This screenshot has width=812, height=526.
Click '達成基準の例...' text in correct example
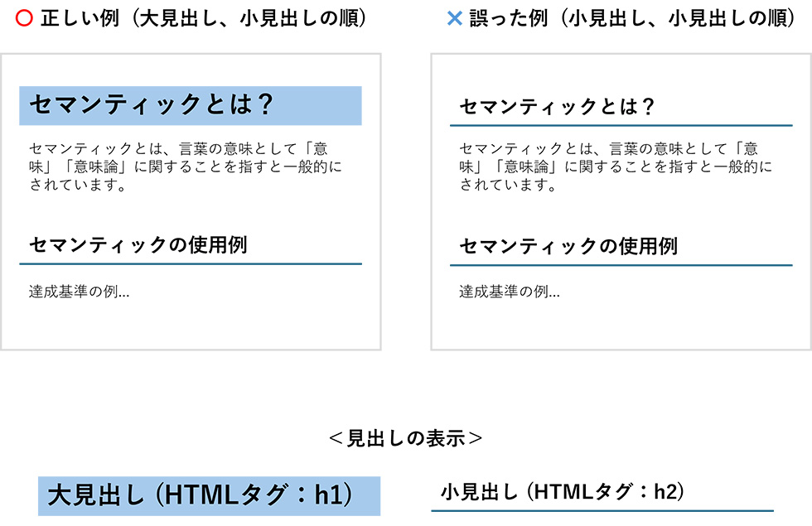pyautogui.click(x=80, y=292)
